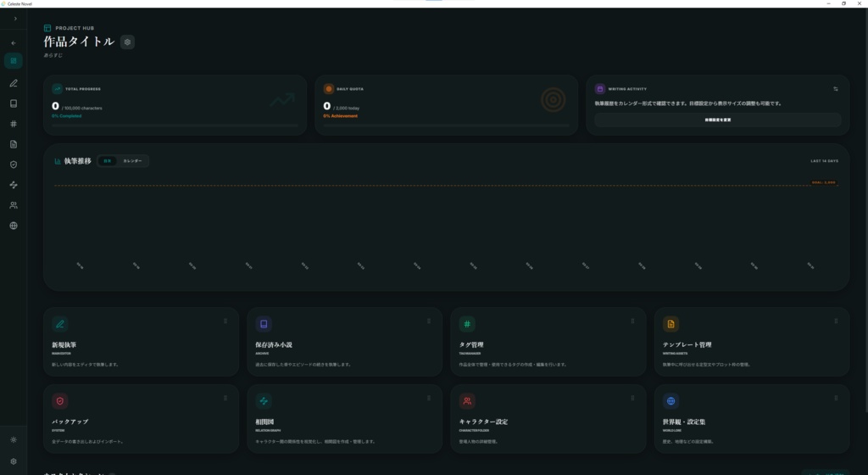Click the Total Progress trend icon badge

[57, 88]
